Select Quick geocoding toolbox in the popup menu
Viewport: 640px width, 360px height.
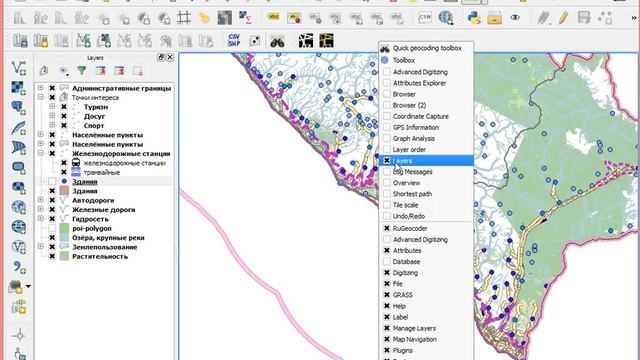426,48
